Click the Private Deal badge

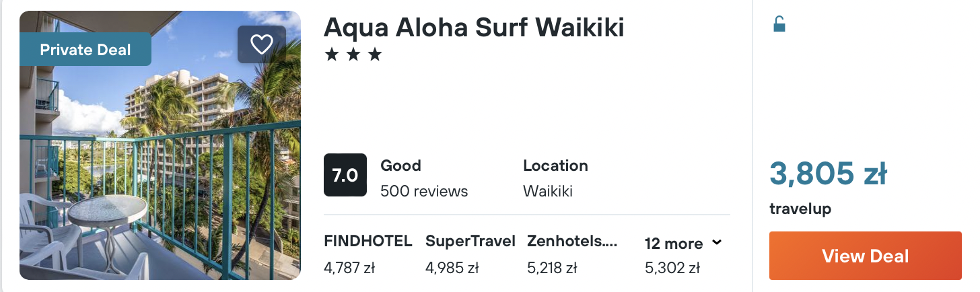[85, 49]
